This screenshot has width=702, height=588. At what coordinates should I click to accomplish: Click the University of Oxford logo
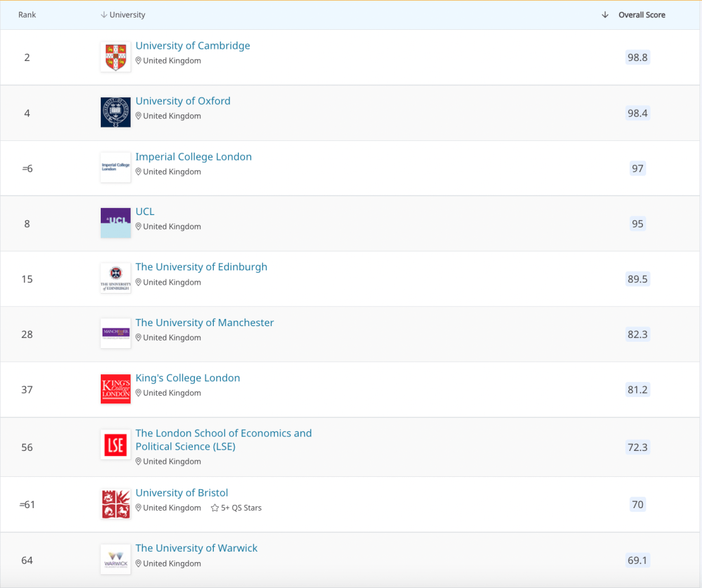click(115, 112)
